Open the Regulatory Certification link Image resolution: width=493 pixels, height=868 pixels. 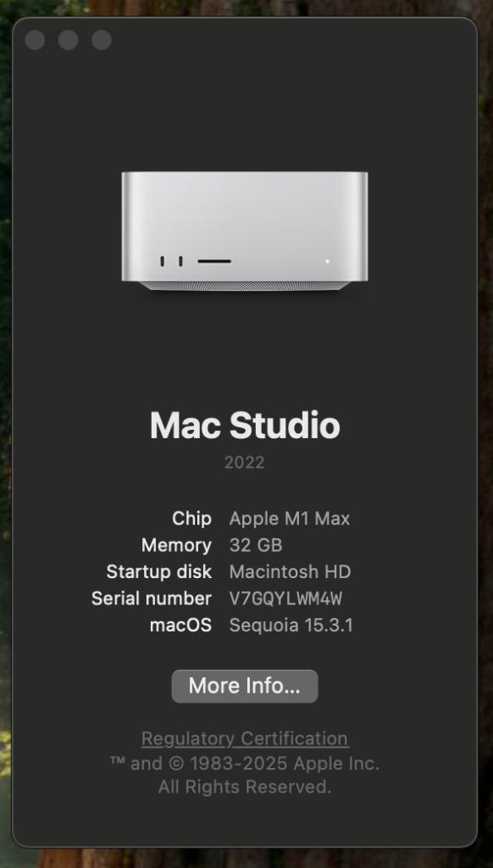tap(245, 738)
